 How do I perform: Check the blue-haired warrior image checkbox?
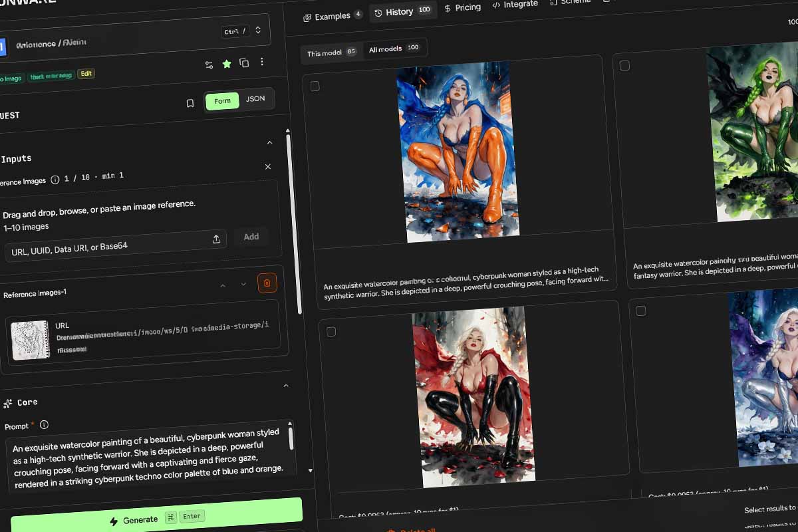(x=315, y=86)
